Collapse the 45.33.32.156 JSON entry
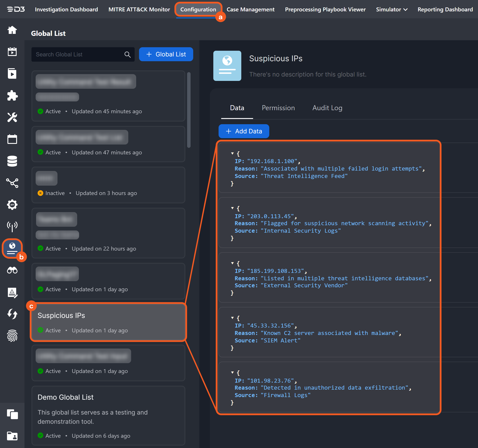Viewport: 478px width, 448px height. coord(232,318)
